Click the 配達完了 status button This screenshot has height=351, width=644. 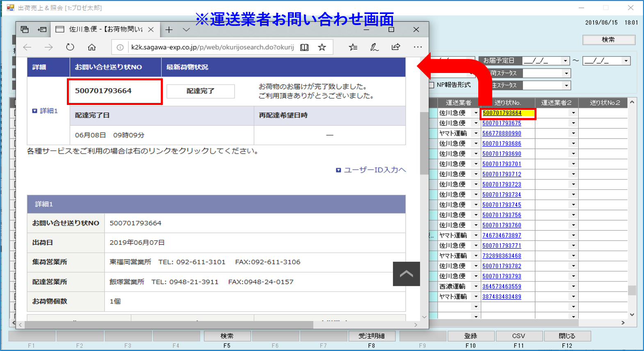201,91
